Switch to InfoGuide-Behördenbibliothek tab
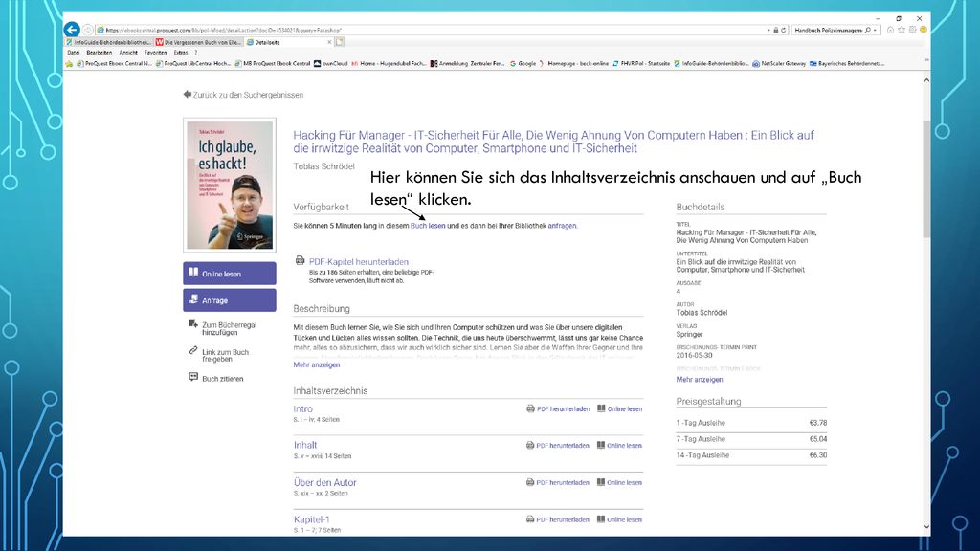This screenshot has width=980, height=551. [x=109, y=42]
